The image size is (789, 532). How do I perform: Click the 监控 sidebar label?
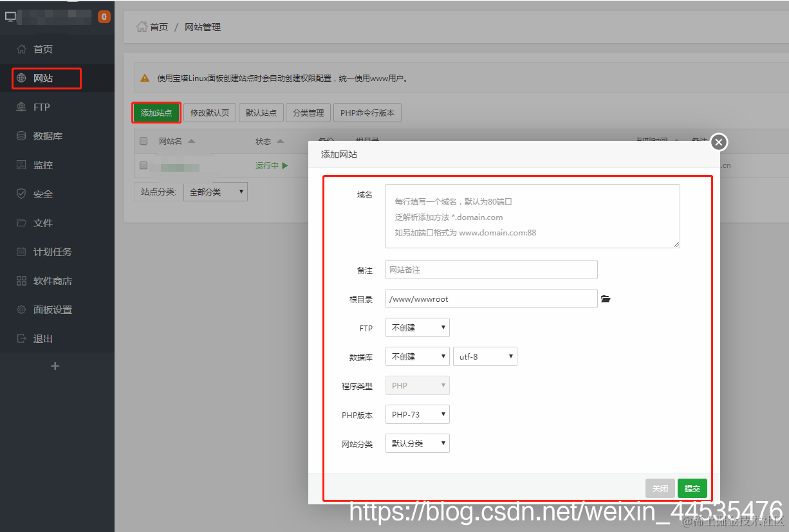coord(43,165)
